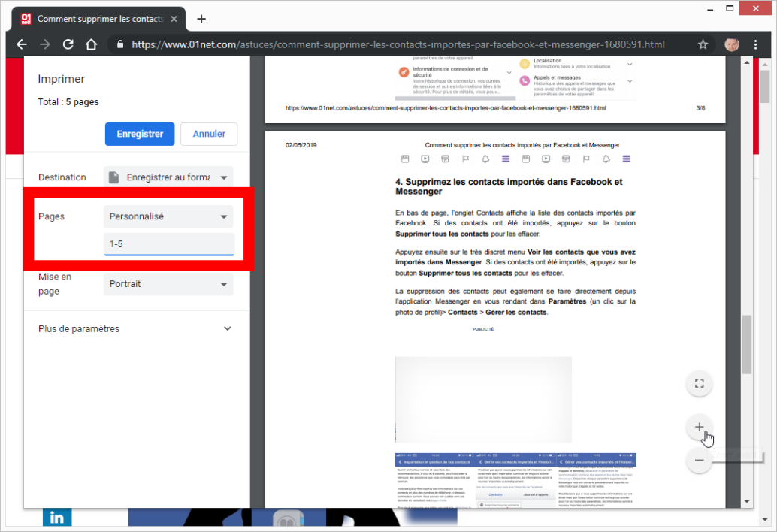Click the 'Imprimer' dialog title
Image resolution: width=777 pixels, height=532 pixels.
coord(61,79)
